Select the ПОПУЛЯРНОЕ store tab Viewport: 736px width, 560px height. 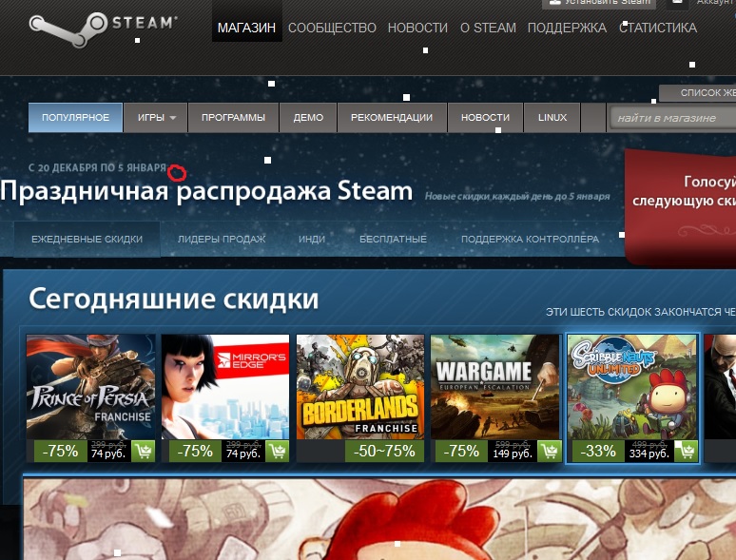click(75, 117)
